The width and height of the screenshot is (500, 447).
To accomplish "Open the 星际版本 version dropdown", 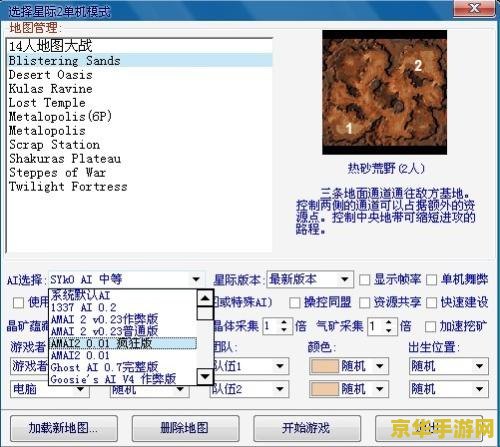I will coord(345,279).
